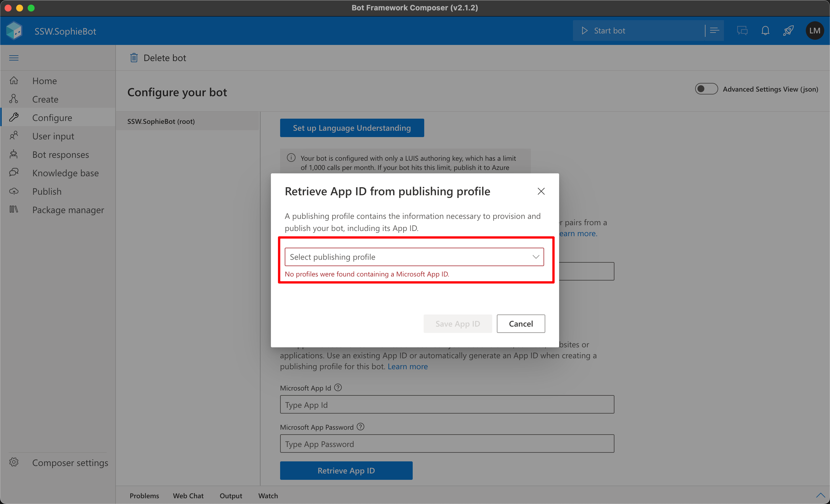This screenshot has width=830, height=504.
Task: Open the web chat icon in the header
Action: tap(742, 31)
